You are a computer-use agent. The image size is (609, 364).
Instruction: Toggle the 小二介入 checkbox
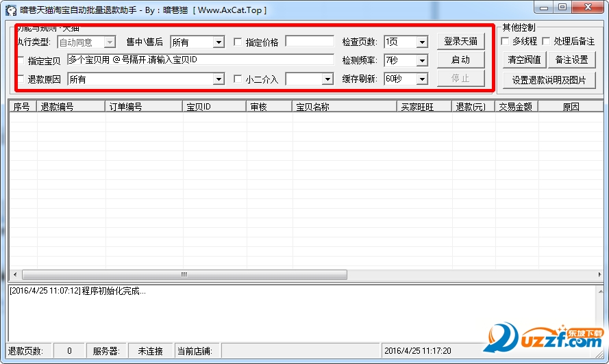click(238, 79)
